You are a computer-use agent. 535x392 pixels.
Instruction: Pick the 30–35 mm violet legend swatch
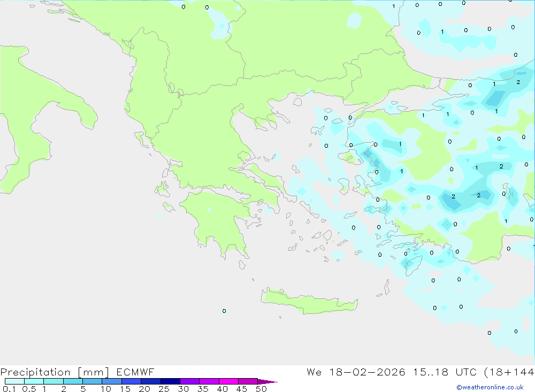click(189, 381)
